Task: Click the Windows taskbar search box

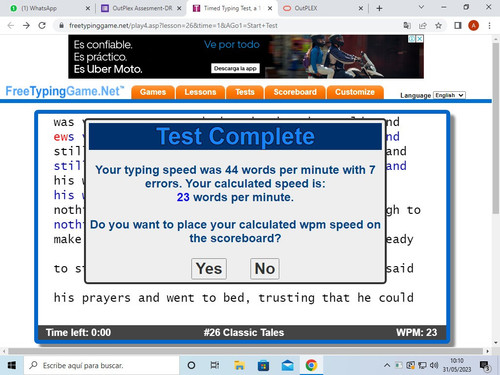Action: [x=101, y=365]
